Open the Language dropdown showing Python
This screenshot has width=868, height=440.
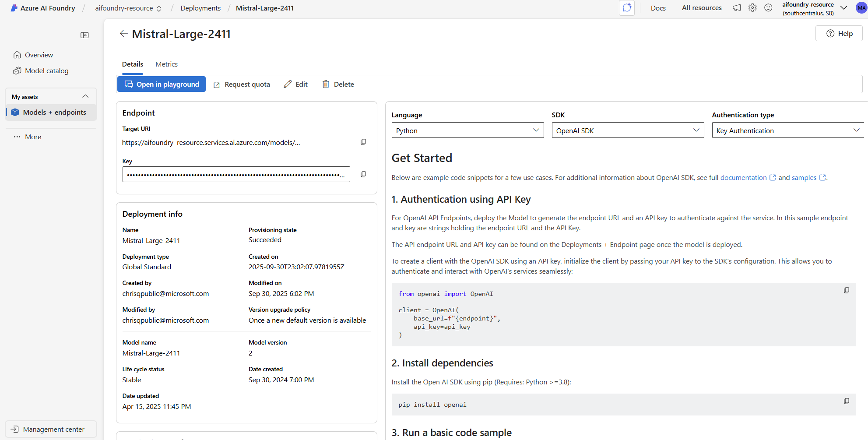[467, 130]
